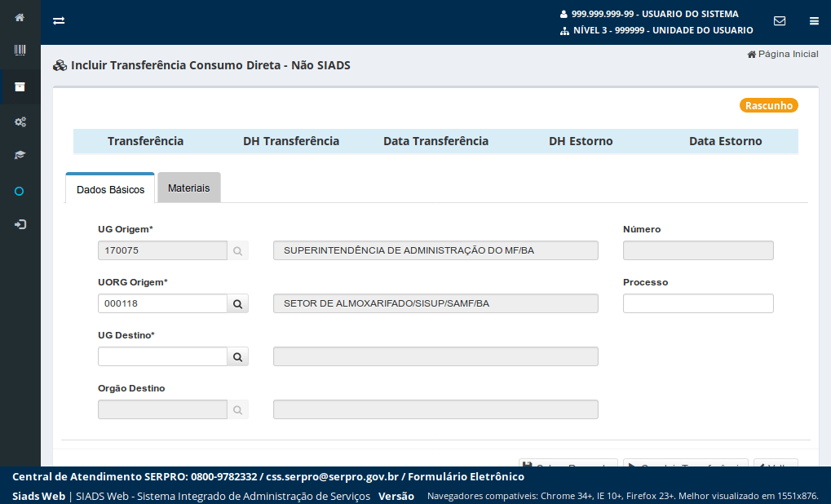Open the barcode module in the sidebar
Screen dimensions: 831x504
[20, 50]
